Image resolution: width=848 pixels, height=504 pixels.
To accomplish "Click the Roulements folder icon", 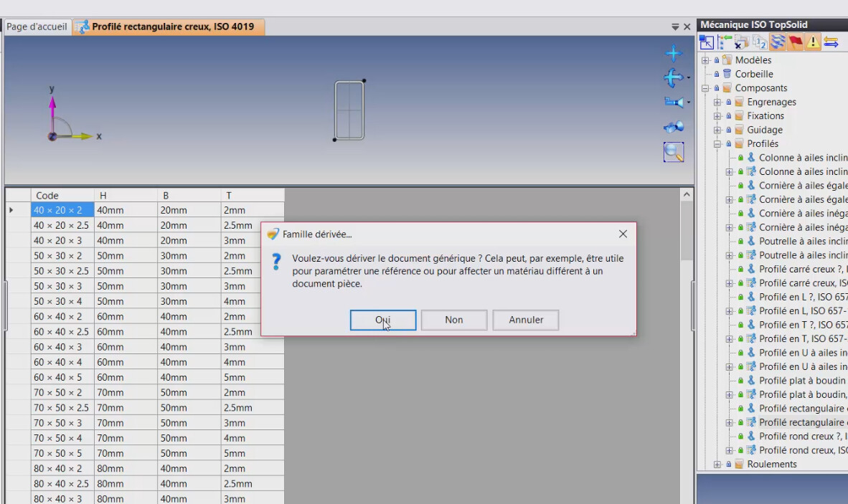I will tap(739, 464).
